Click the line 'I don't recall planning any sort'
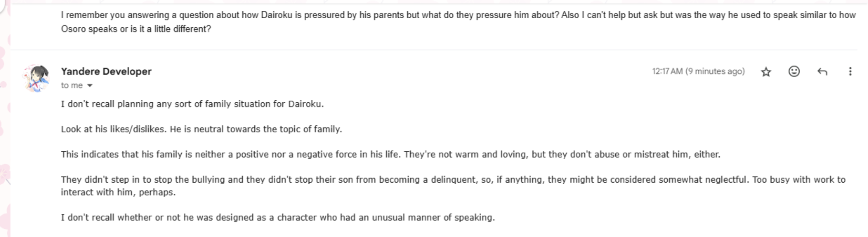Viewport: 868px width, 237px height. click(192, 104)
